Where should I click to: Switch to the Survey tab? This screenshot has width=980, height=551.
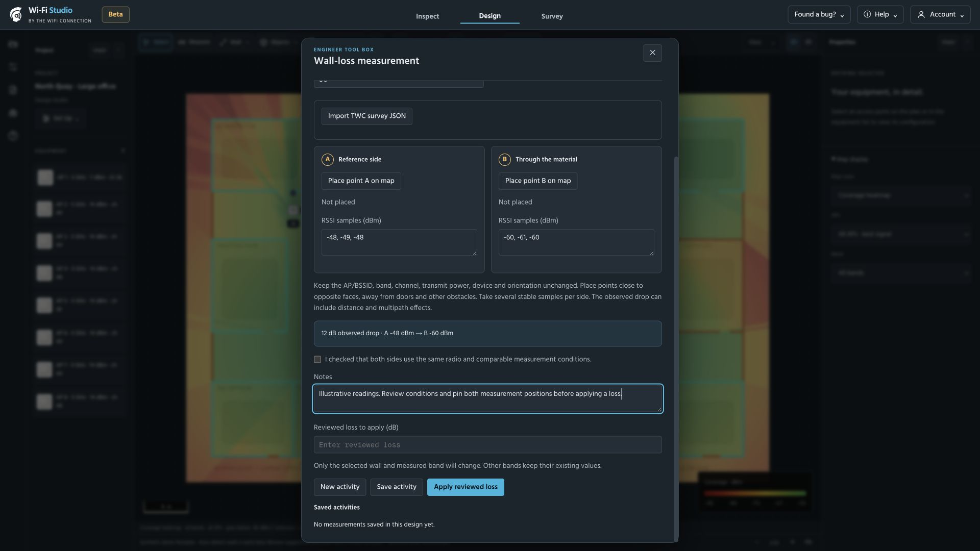(x=552, y=16)
